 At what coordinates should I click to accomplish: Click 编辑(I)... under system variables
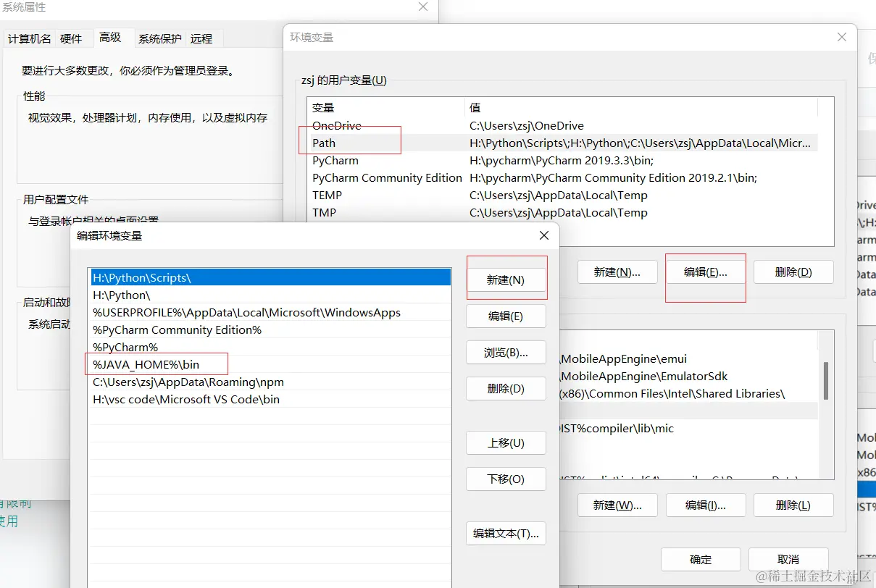coord(706,505)
